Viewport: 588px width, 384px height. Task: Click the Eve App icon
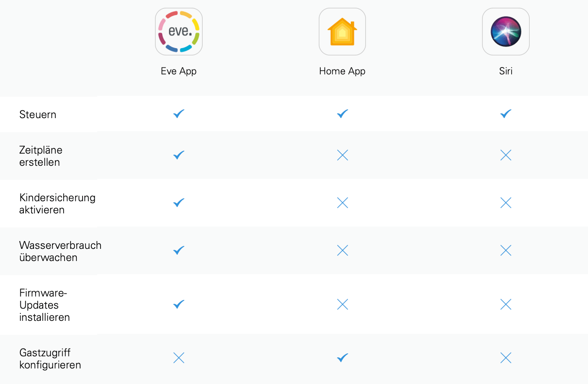(x=179, y=32)
